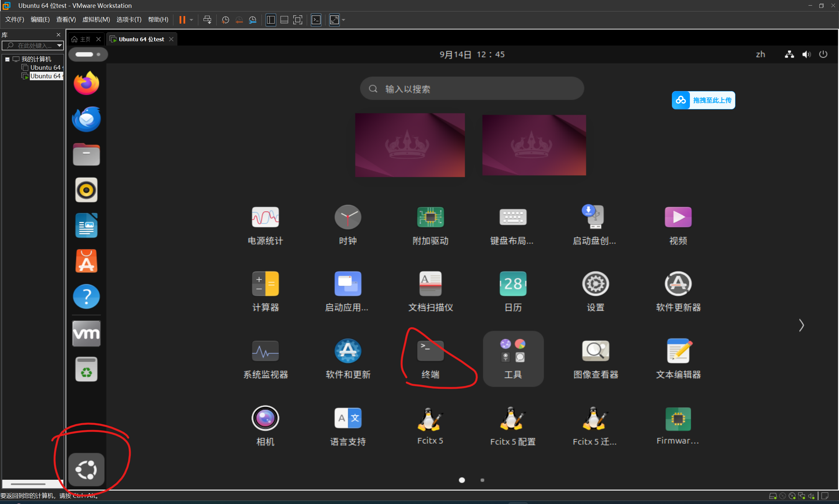Go to next app page arrow
Screen dimensions: 839x504
click(x=801, y=326)
